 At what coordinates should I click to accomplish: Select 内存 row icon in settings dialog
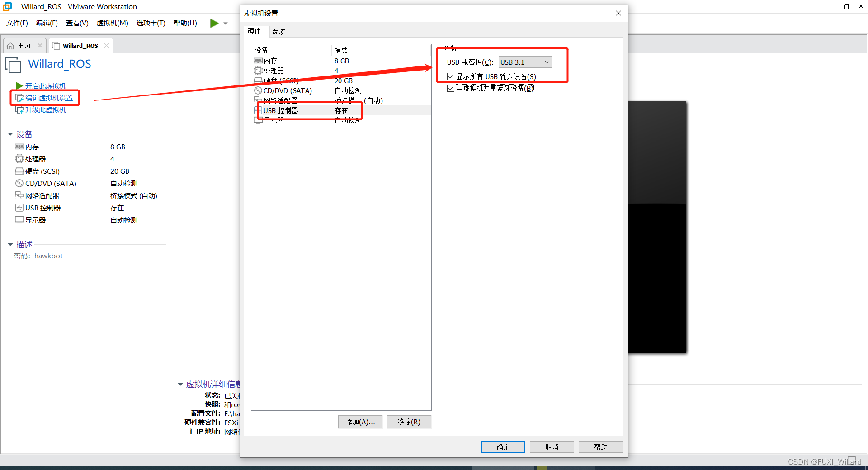tap(258, 61)
